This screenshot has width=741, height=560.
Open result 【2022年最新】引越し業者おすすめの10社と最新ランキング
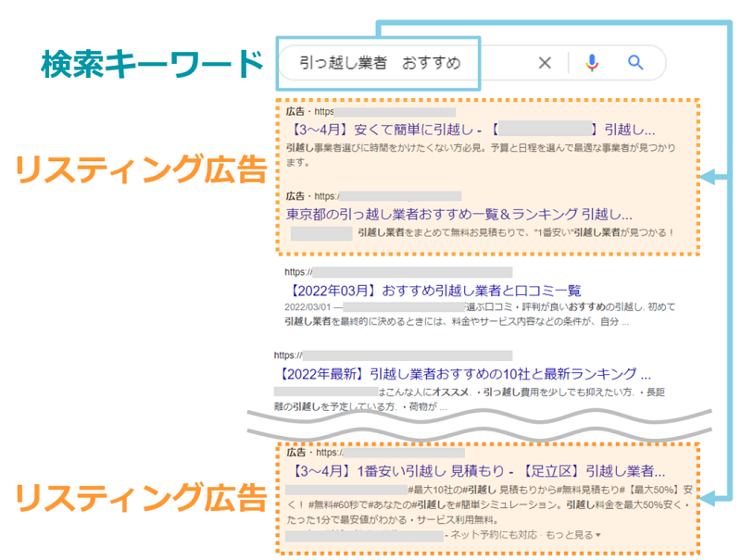click(x=462, y=374)
